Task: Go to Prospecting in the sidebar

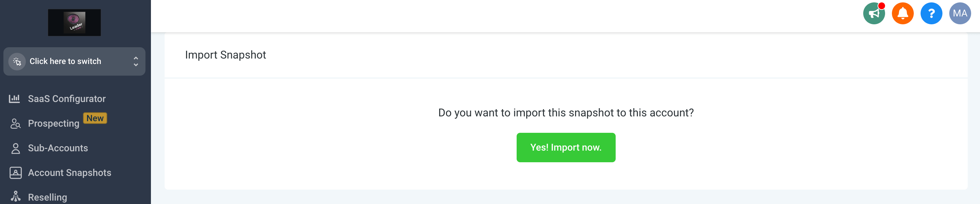Action: click(x=54, y=124)
